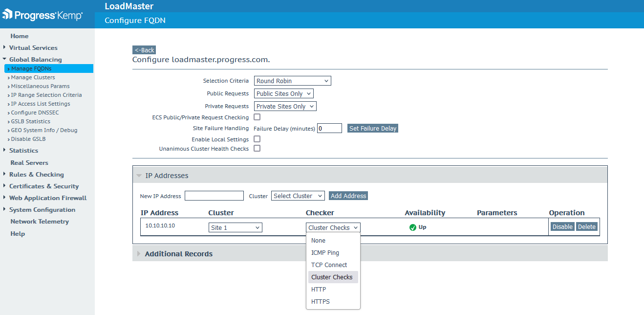
Task: Go to the Home page
Action: (x=20, y=36)
